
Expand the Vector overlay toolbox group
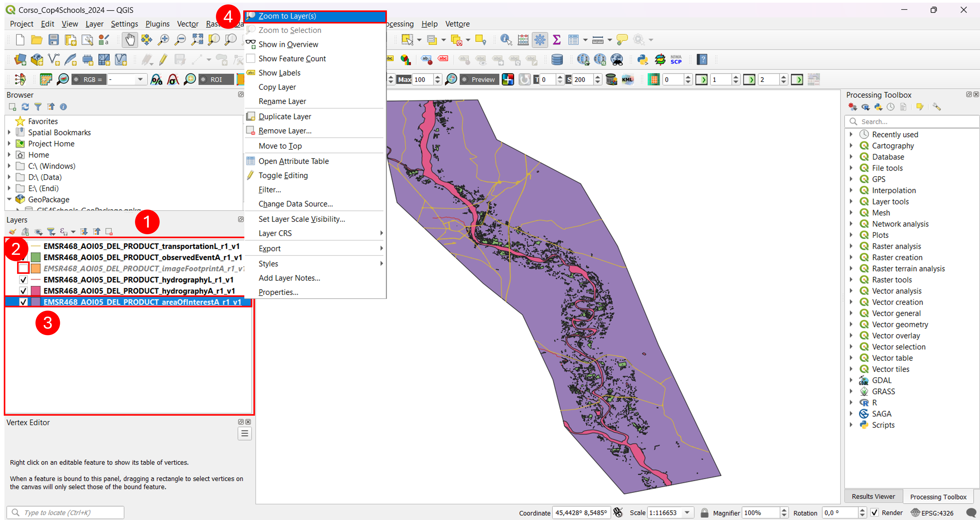click(x=851, y=336)
